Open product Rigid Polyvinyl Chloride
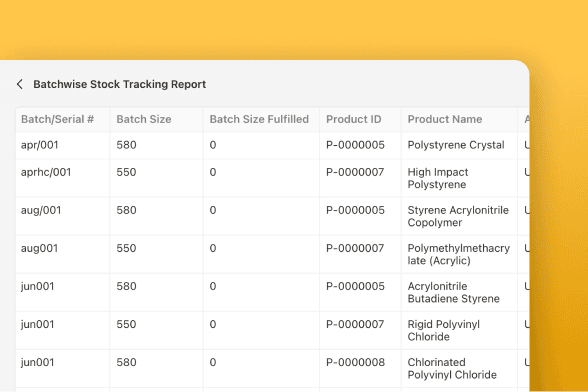 444,330
